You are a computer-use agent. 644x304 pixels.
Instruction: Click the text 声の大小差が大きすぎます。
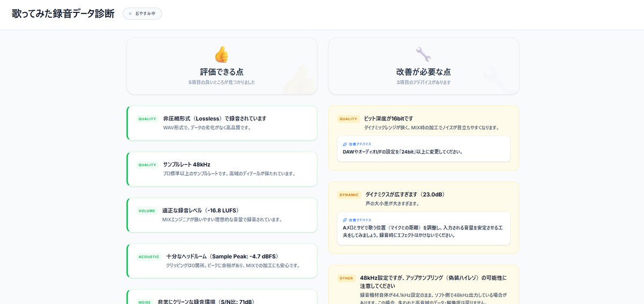(x=392, y=203)
